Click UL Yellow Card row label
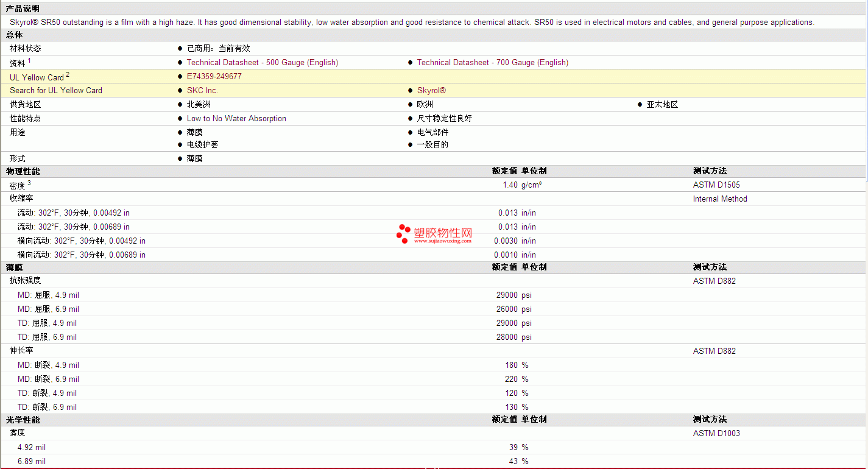868x469 pixels. pos(37,77)
